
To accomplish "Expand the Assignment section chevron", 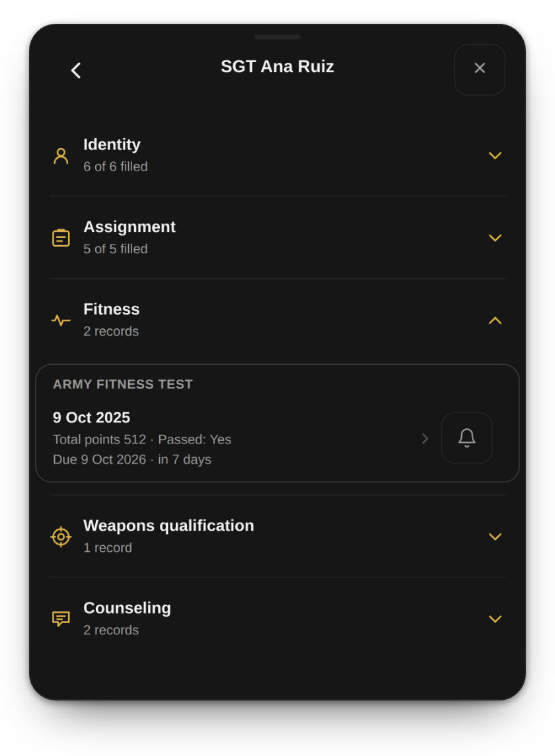I will click(496, 238).
